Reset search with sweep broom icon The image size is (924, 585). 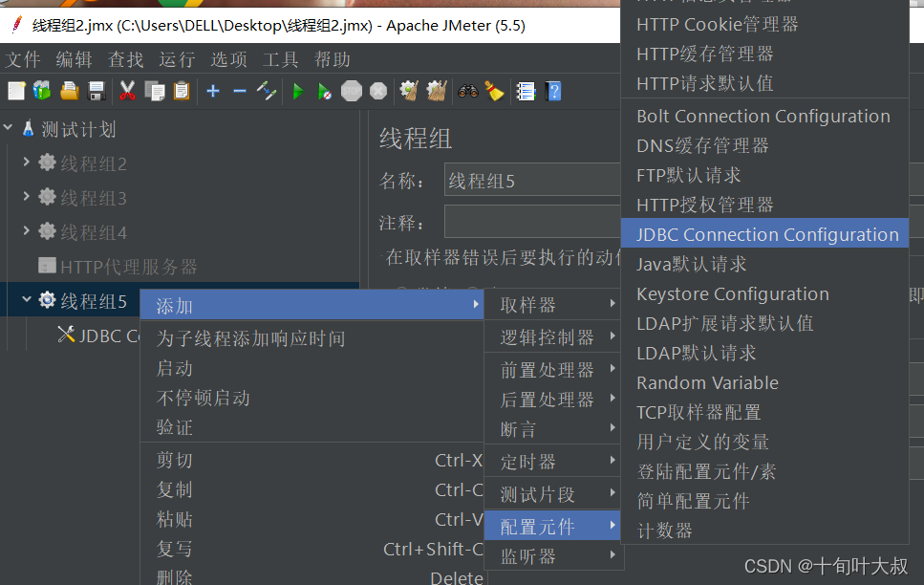[494, 92]
